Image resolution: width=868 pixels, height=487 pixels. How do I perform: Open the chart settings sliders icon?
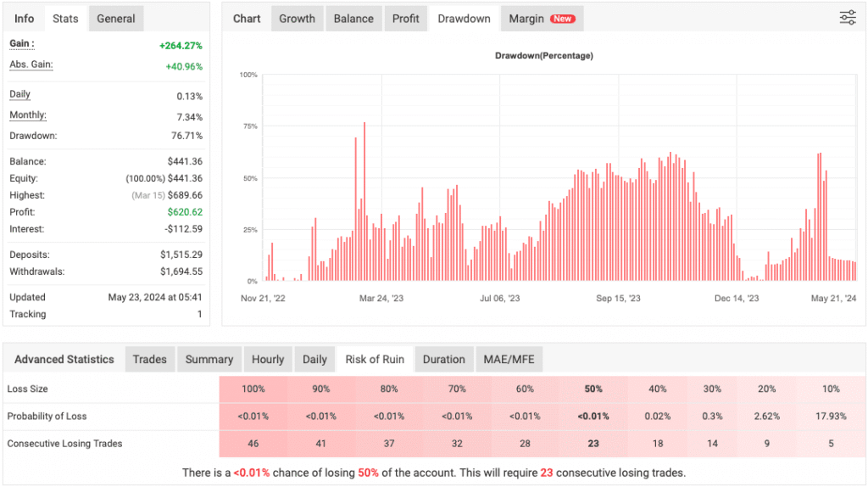tap(847, 18)
